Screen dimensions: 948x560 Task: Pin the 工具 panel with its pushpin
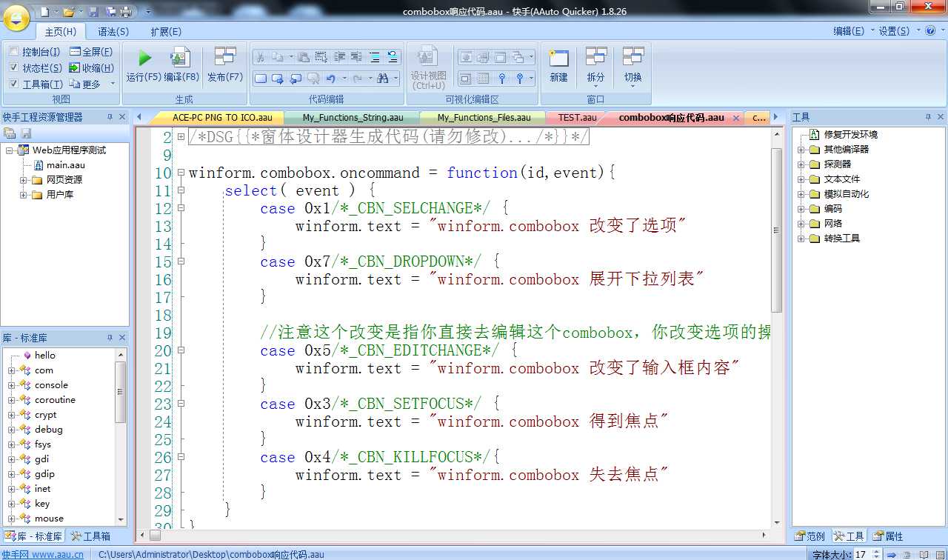(x=927, y=117)
